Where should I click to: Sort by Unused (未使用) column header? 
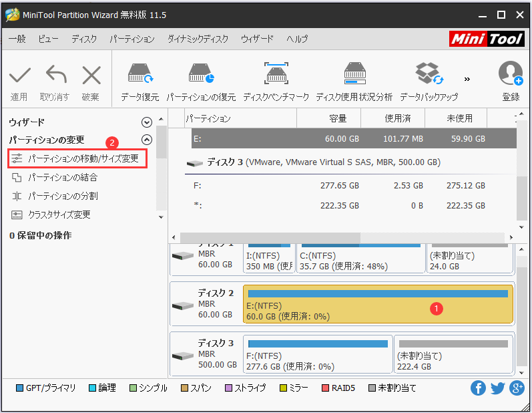[456, 118]
